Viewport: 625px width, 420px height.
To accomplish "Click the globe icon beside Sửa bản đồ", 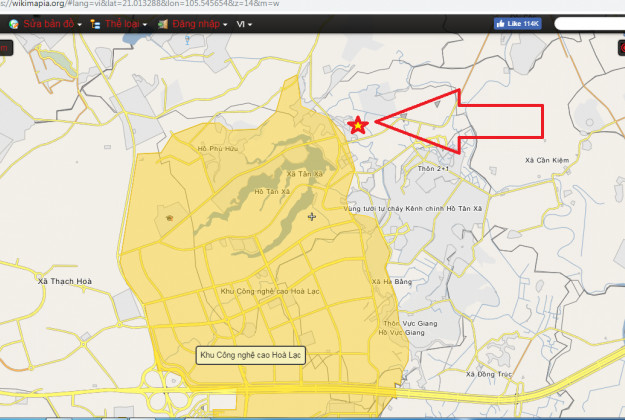I will (x=13, y=23).
